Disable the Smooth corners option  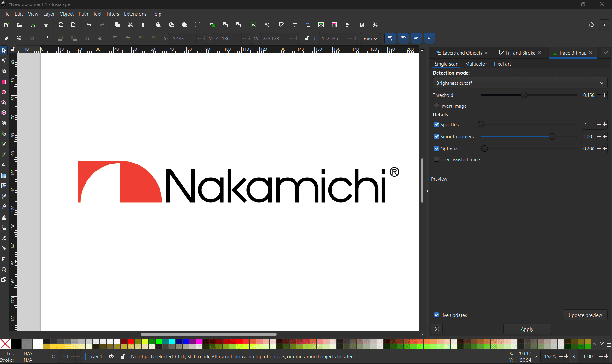[x=437, y=136]
